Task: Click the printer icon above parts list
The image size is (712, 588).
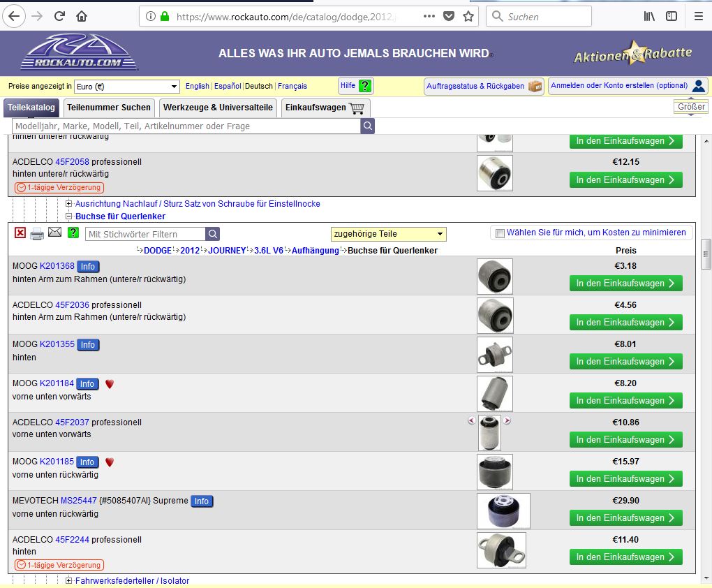Action: (37, 233)
